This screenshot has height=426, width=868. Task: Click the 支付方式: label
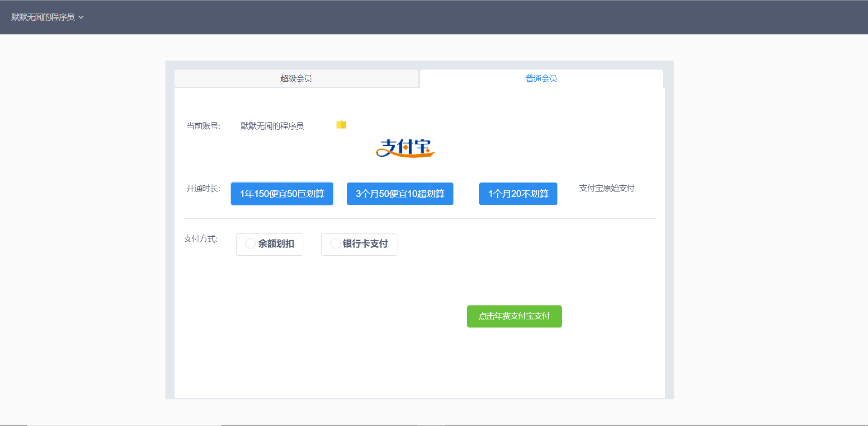pyautogui.click(x=200, y=239)
